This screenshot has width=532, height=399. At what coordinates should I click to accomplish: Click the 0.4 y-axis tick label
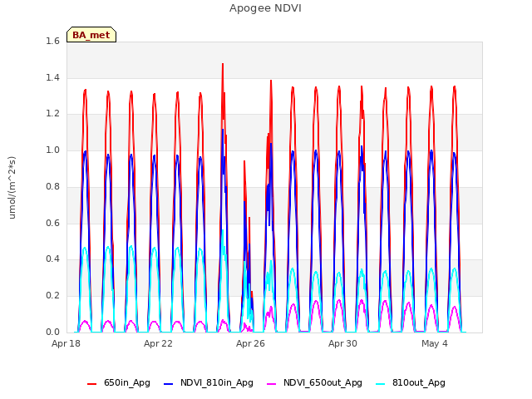[52, 259]
